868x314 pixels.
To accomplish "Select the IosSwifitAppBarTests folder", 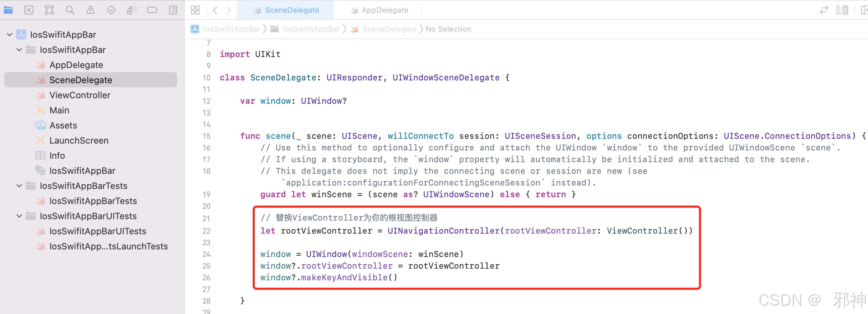I will 91,186.
